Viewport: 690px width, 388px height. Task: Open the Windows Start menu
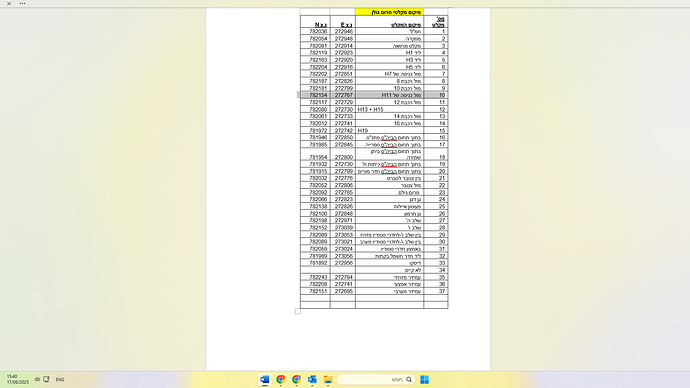425,380
